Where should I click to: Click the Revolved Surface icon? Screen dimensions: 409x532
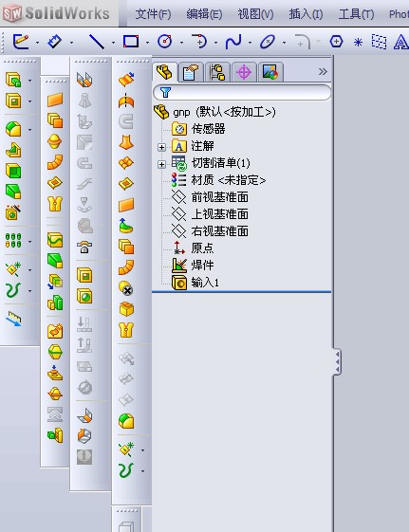[126, 101]
